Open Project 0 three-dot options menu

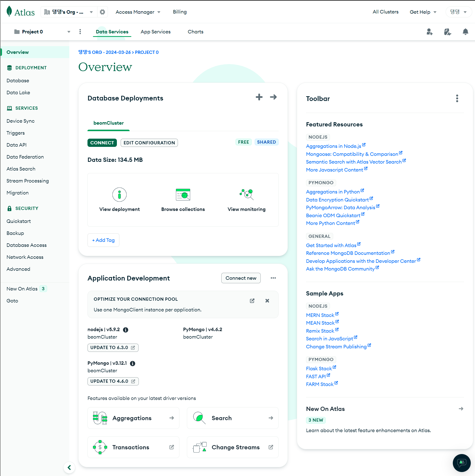coord(80,32)
